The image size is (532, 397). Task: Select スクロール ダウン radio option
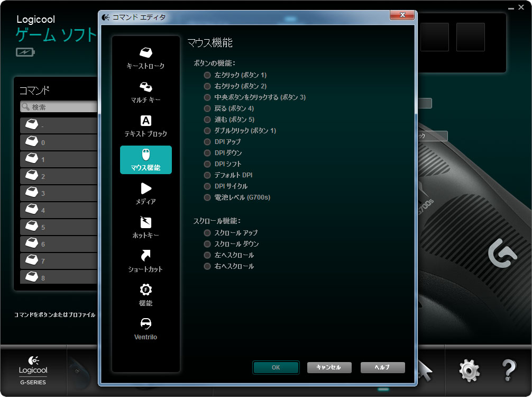pyautogui.click(x=207, y=244)
